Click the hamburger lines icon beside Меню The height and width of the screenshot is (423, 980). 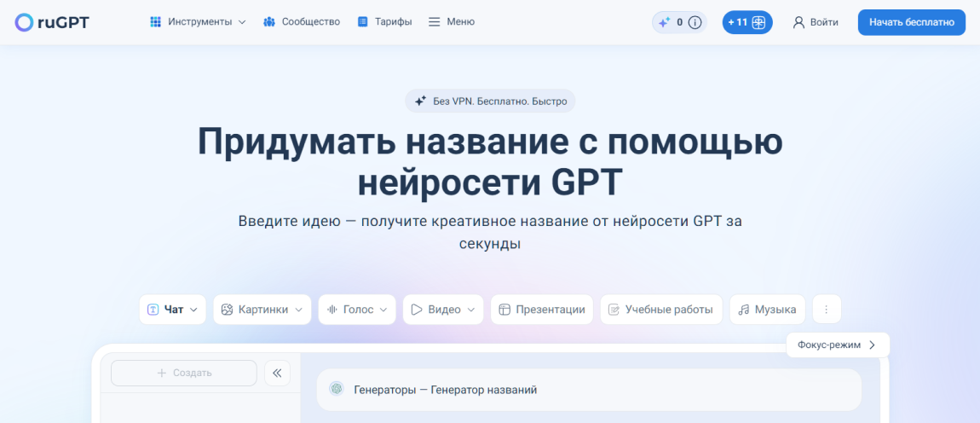coord(435,22)
